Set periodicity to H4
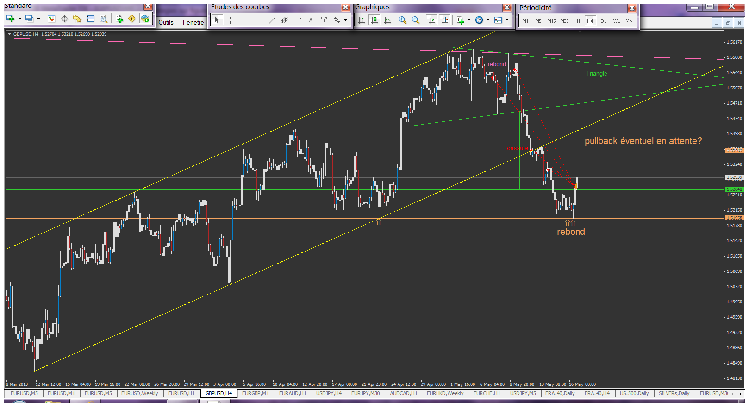 (590, 21)
